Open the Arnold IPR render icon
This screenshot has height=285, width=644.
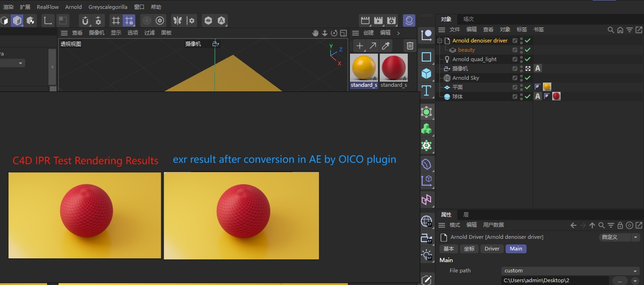pyautogui.click(x=409, y=21)
